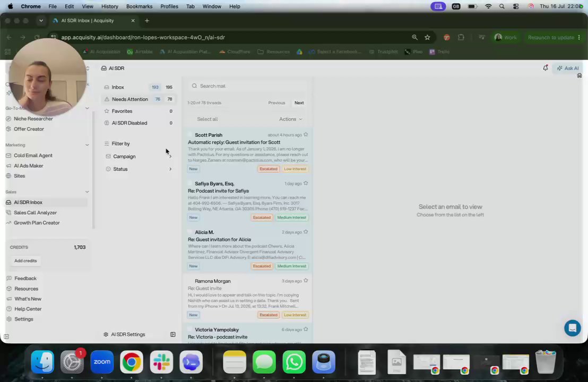
Task: Expand the Campaign filter
Action: 139,157
